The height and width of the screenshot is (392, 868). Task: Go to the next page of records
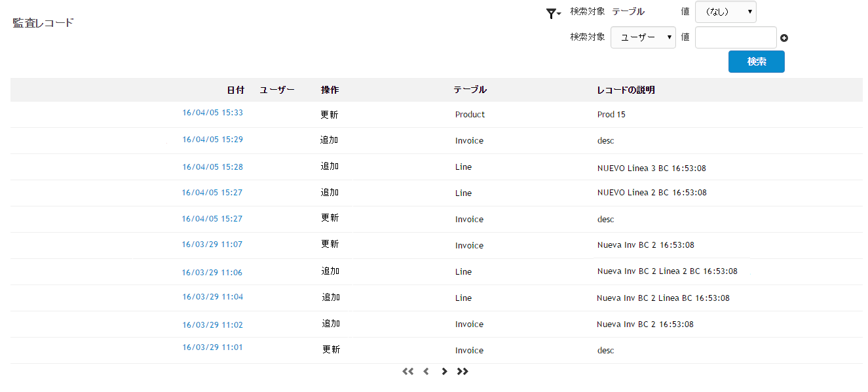pyautogui.click(x=444, y=372)
